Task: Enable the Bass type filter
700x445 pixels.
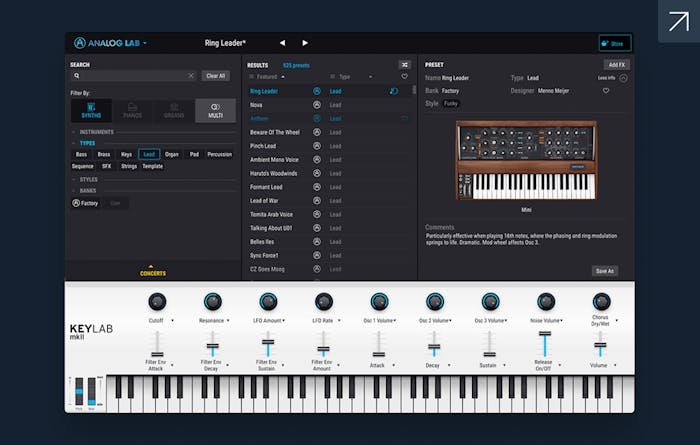Action: (82, 155)
